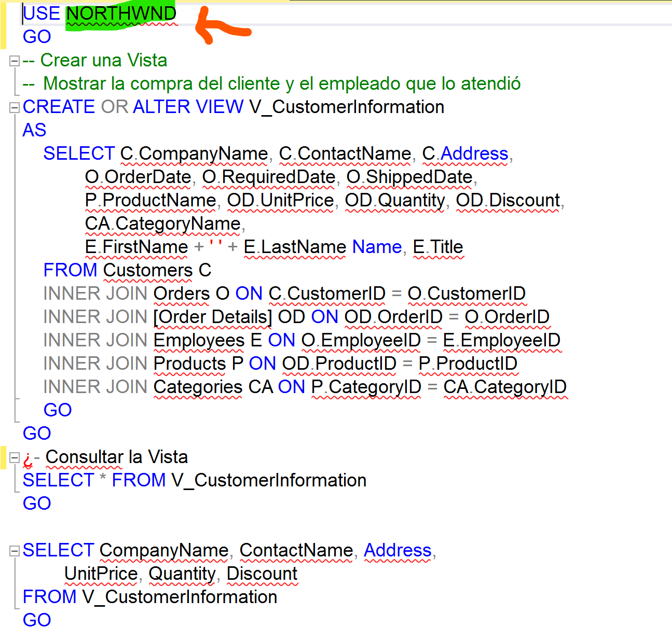The height and width of the screenshot is (642, 672).
Task: Click the E.Title column
Action: [437, 247]
